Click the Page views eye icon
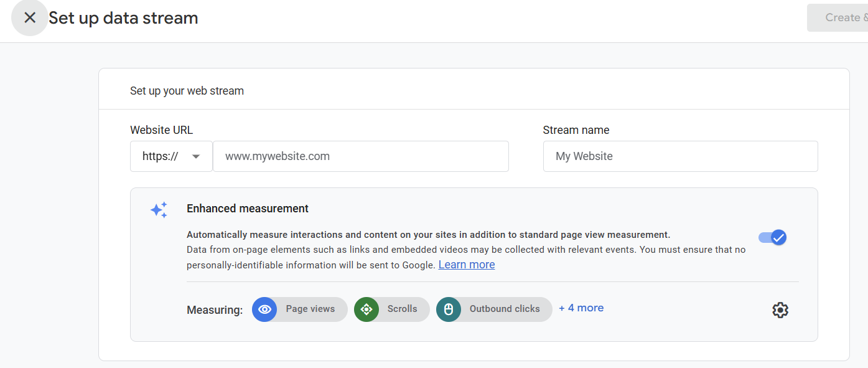868x368 pixels. [264, 309]
